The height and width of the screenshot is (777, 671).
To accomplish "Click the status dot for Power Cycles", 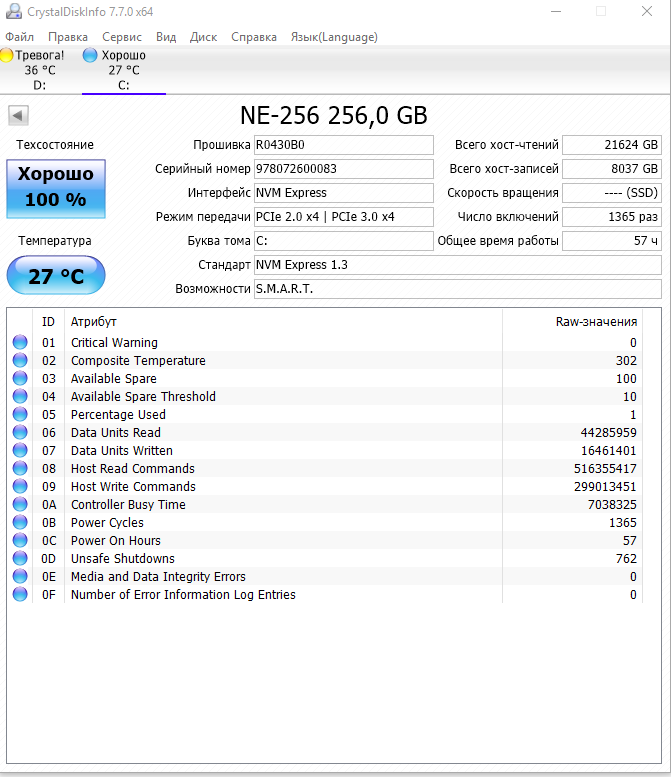I will (x=20, y=522).
